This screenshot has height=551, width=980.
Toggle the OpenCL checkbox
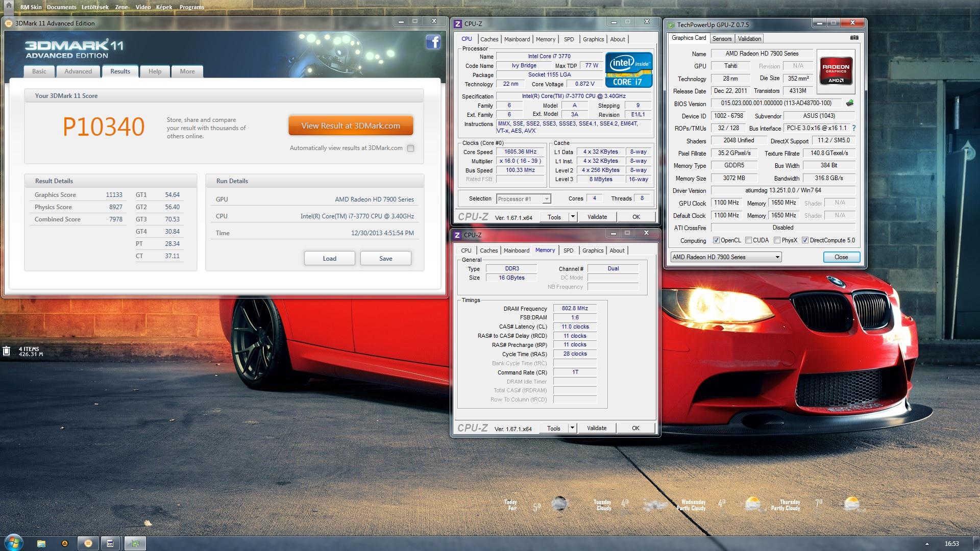coord(716,240)
